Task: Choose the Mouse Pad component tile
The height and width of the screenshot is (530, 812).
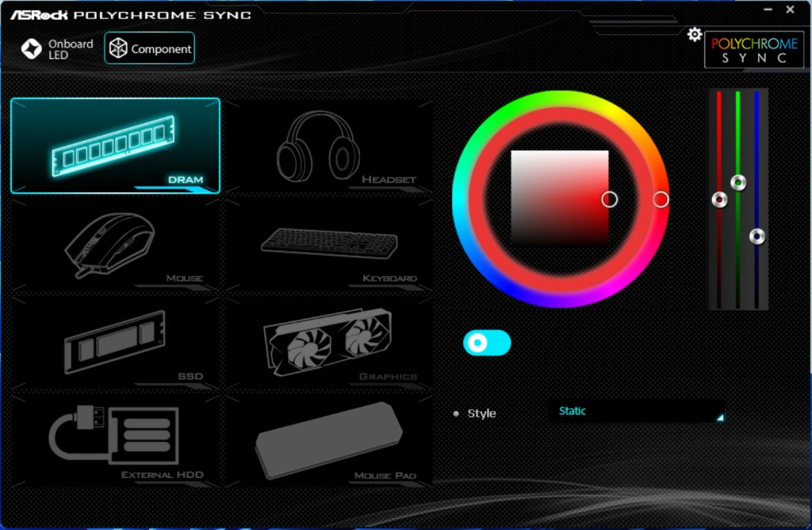Action: click(329, 441)
